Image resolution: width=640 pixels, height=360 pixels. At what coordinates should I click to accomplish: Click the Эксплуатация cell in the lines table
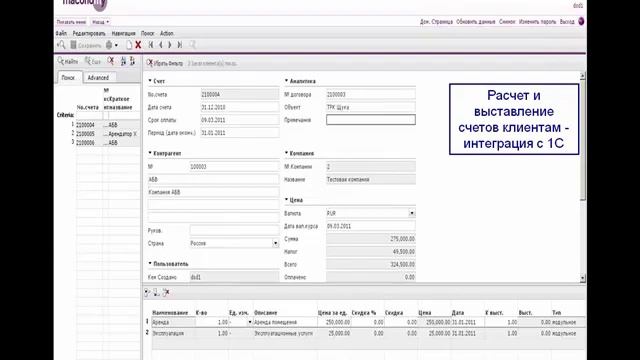(x=173, y=333)
